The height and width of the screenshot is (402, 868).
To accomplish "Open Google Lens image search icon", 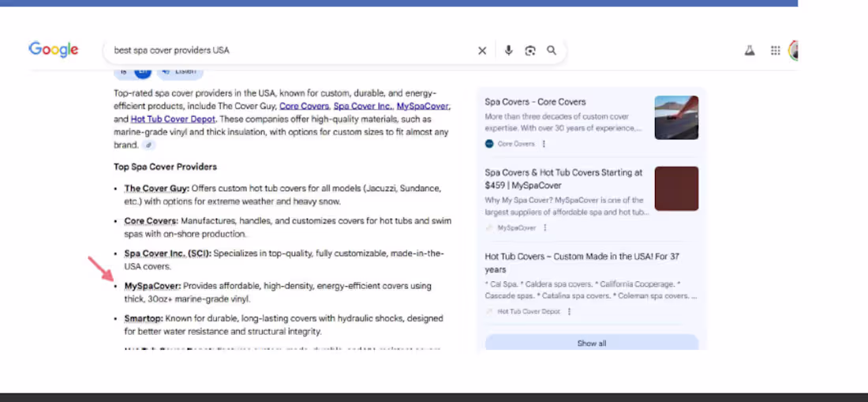I will click(530, 51).
